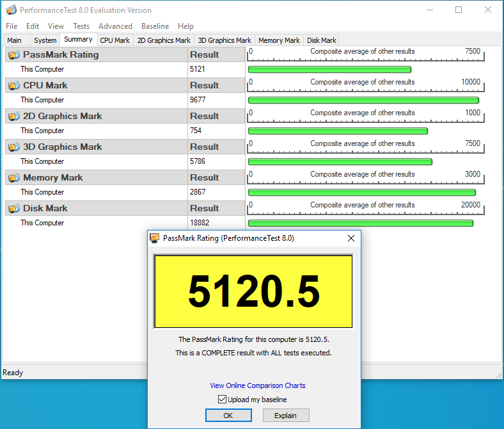Image resolution: width=504 pixels, height=429 pixels.
Task: Click This Computer under CPU Mark
Action: point(42,100)
